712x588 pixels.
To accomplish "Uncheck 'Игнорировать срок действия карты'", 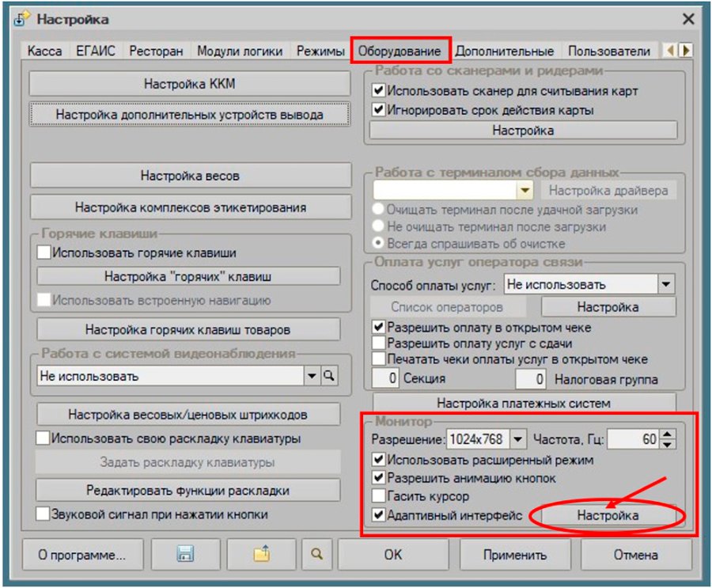I will pos(379,109).
